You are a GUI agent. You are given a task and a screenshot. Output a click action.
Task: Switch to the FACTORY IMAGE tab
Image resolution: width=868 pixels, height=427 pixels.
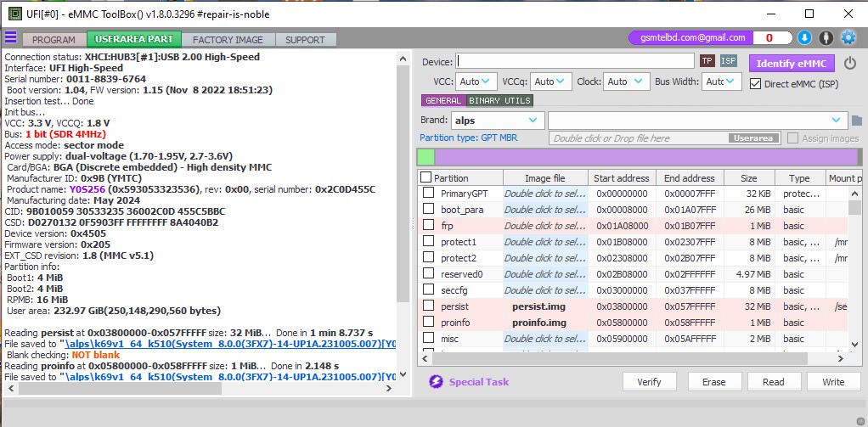[x=227, y=40]
